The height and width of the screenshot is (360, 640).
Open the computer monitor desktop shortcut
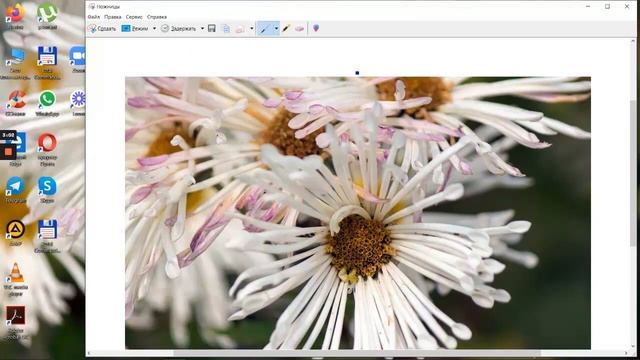(x=16, y=62)
